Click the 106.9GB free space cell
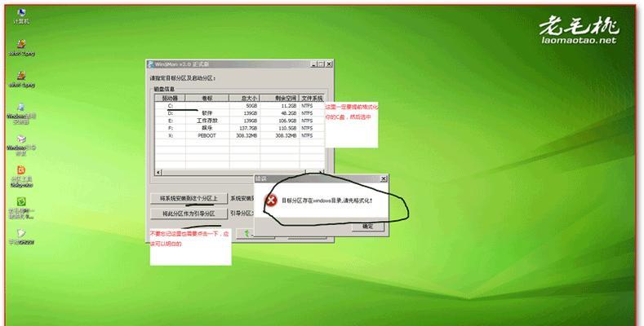Viewport: 644px width, 326px height. pos(280,121)
